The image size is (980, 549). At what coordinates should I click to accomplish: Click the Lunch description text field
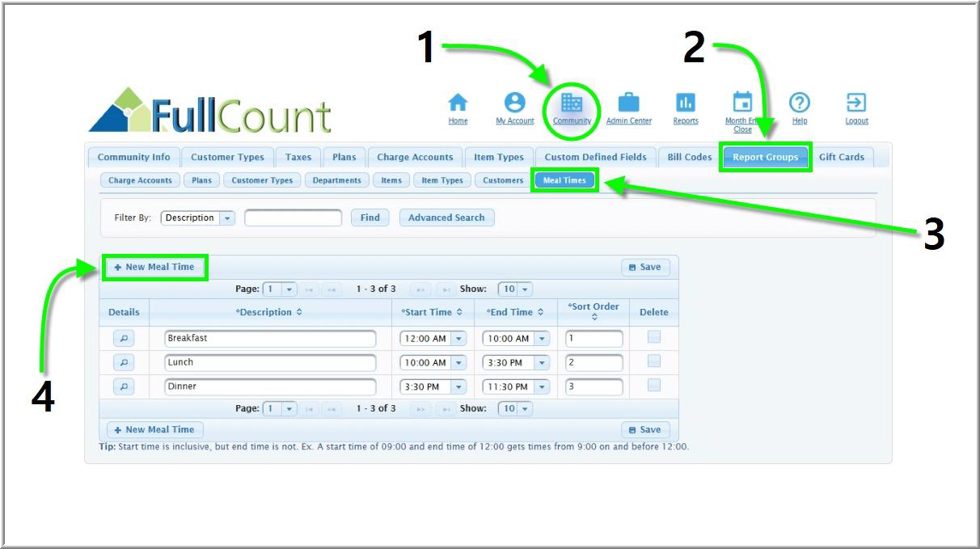pos(270,362)
